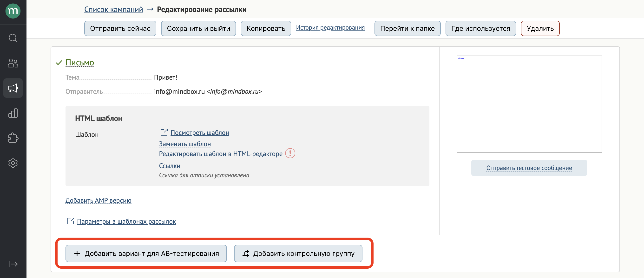Viewport: 644px width, 278px height.
Task: Click the Отправитель label
Action: point(84,92)
